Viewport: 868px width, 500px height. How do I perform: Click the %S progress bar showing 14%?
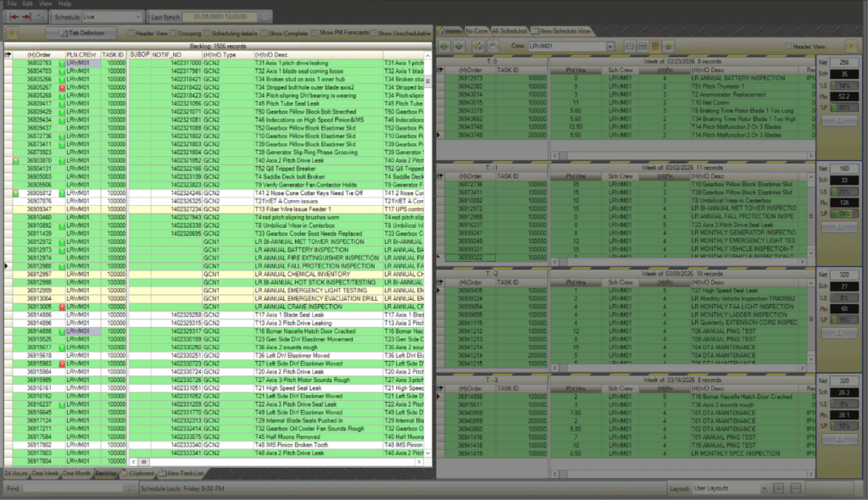tap(843, 86)
